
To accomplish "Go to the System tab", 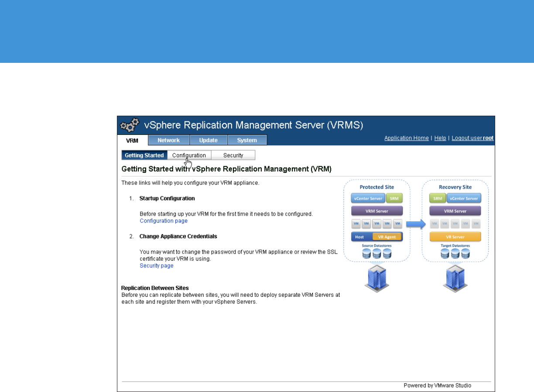I will point(247,140).
